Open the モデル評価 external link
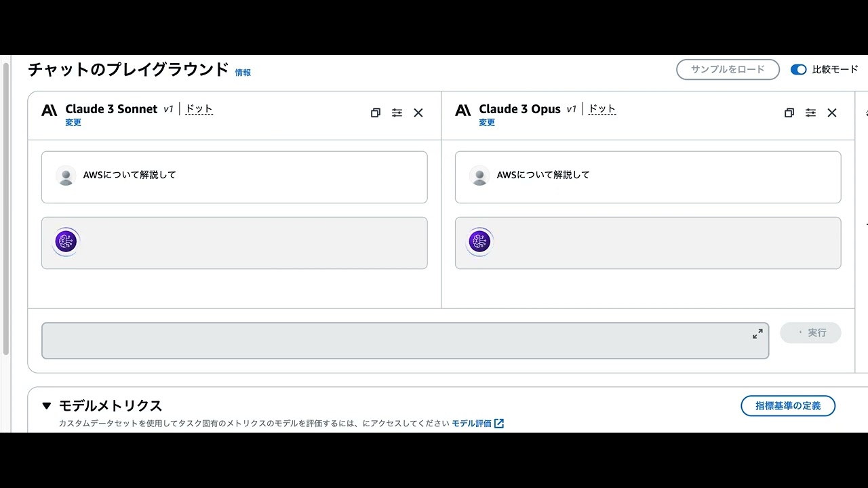868x488 pixels. (x=477, y=424)
